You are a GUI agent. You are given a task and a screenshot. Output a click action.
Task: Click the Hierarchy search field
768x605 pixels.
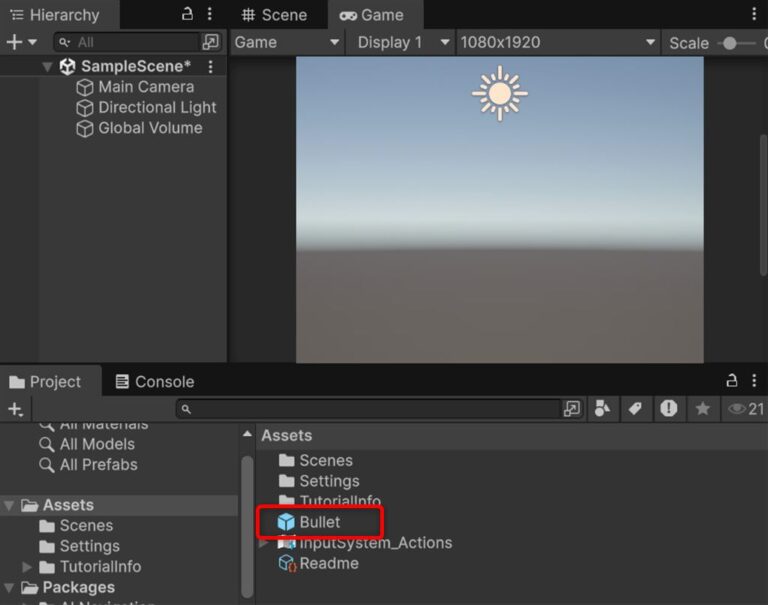click(x=127, y=42)
